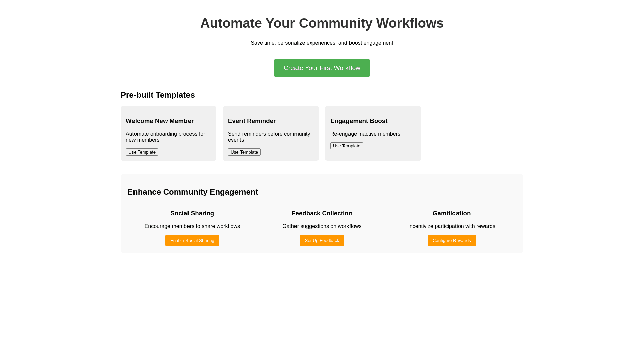
Task: Click the Social Sharing heading
Action: (192, 213)
